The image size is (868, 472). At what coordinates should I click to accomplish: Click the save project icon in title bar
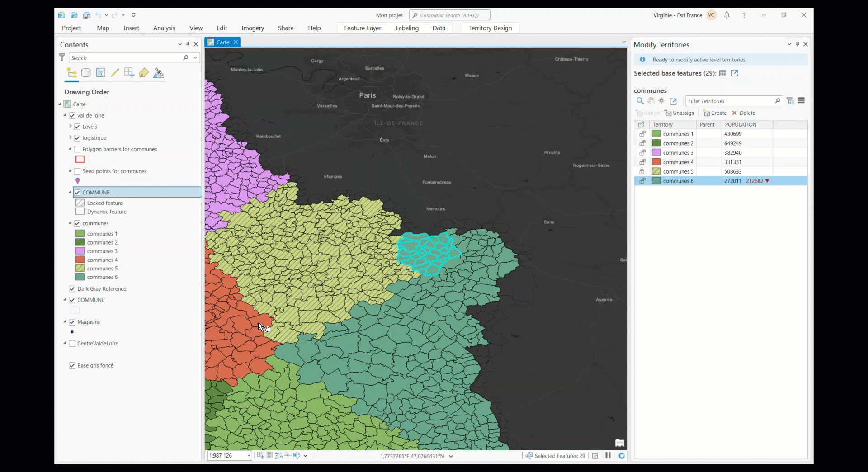[87, 15]
